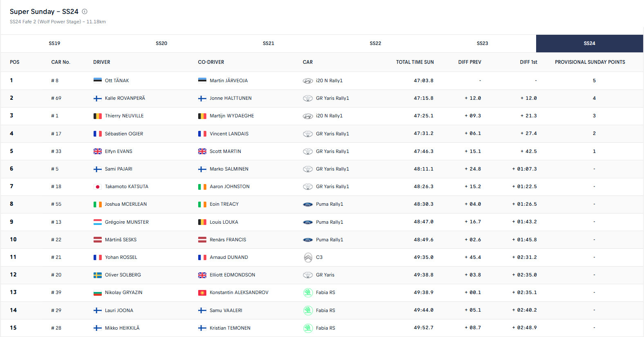Click the PROVISIONAL SUNDAY POINTS header

click(590, 62)
